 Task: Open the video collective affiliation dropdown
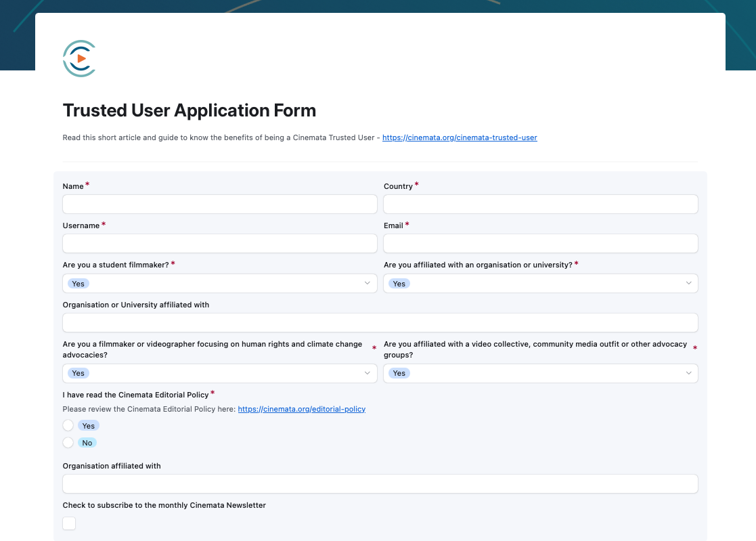click(x=541, y=373)
